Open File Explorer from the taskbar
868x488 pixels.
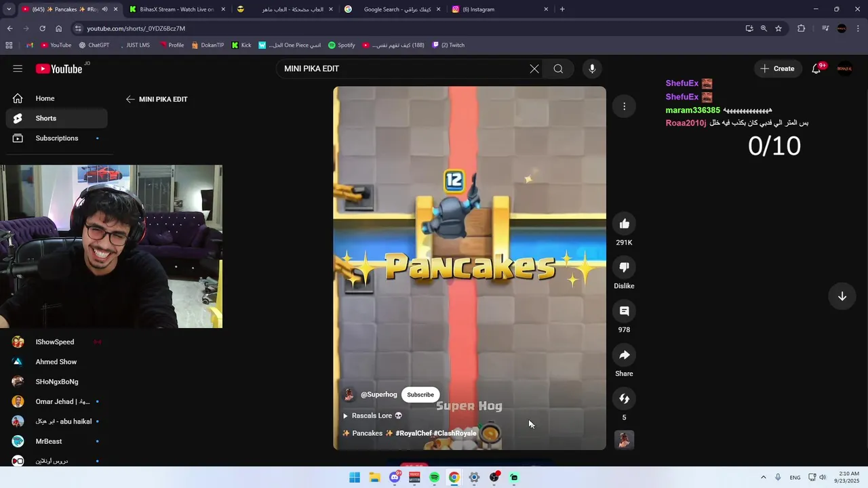click(x=374, y=477)
